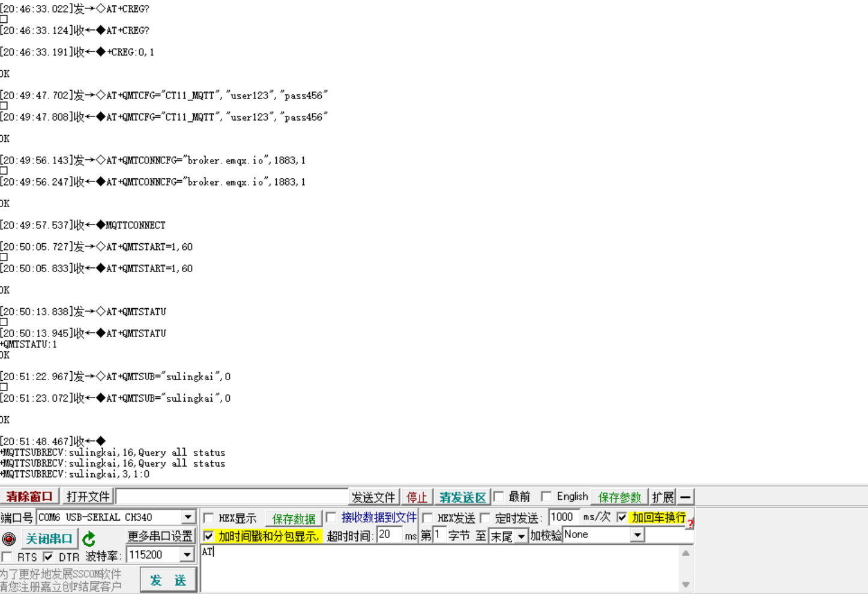Open the 115200 baud rate dropdown

pos(187,554)
